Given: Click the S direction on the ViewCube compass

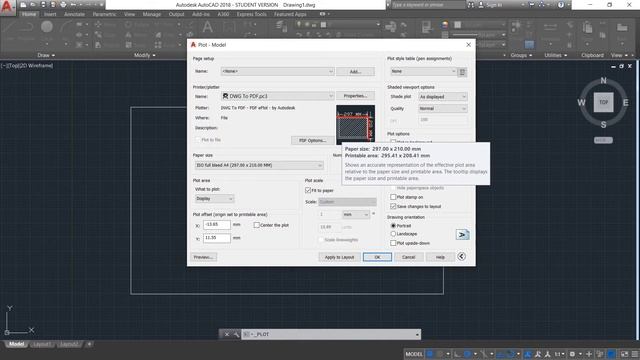Looking at the screenshot, I should 603,124.
